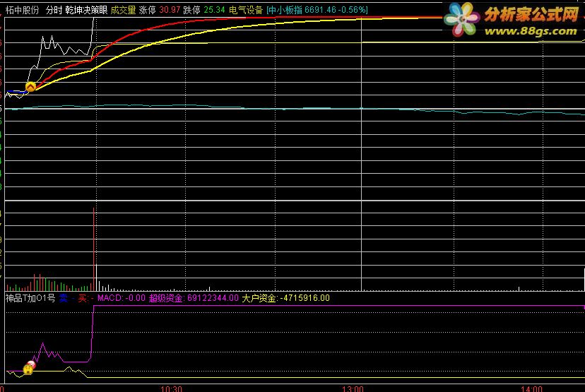Click 超级资金 value 69122344.00

[213, 298]
